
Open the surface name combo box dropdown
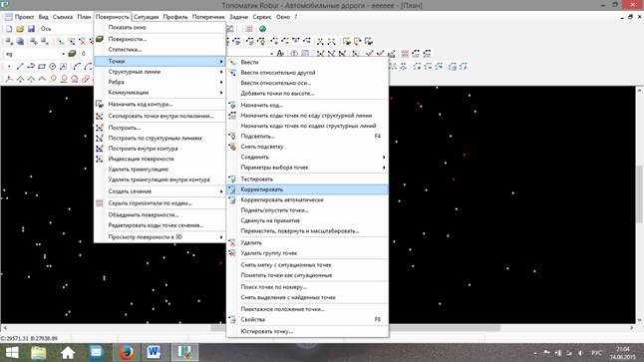63,54
